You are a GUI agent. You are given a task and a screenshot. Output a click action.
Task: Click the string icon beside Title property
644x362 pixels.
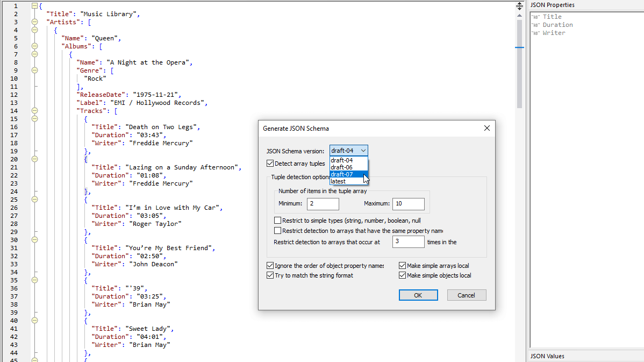535,17
